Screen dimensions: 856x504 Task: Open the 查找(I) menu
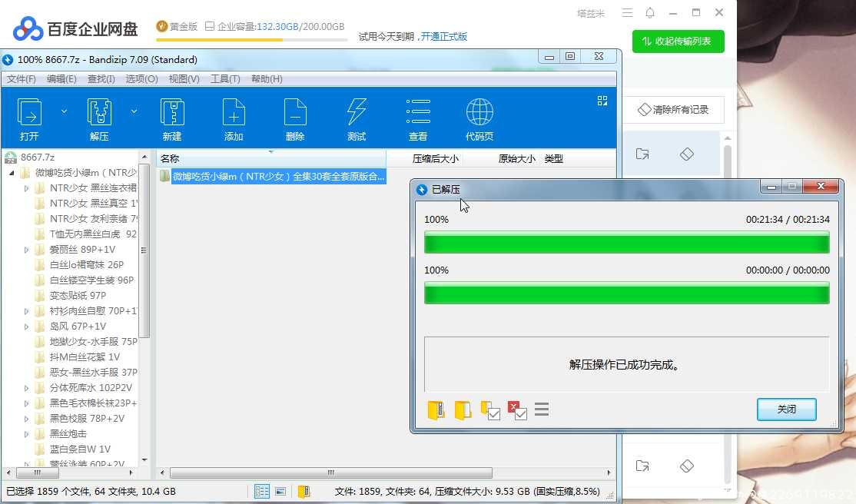[101, 78]
